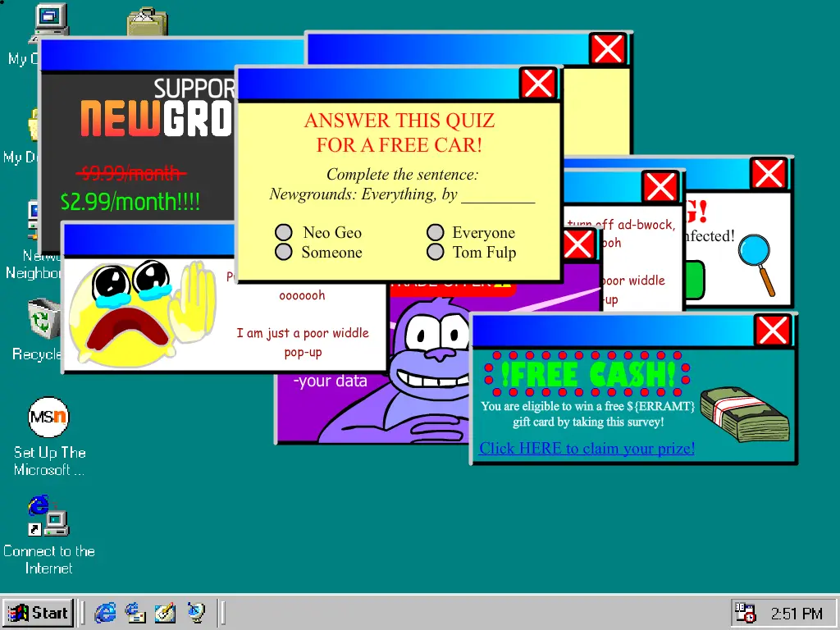
Task: Choose the Someone radio option
Action: pos(283,252)
